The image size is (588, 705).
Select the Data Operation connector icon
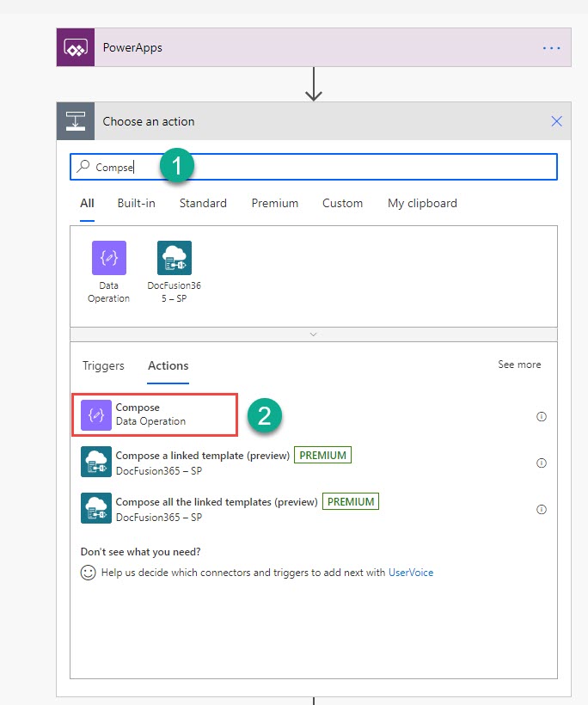pos(109,259)
